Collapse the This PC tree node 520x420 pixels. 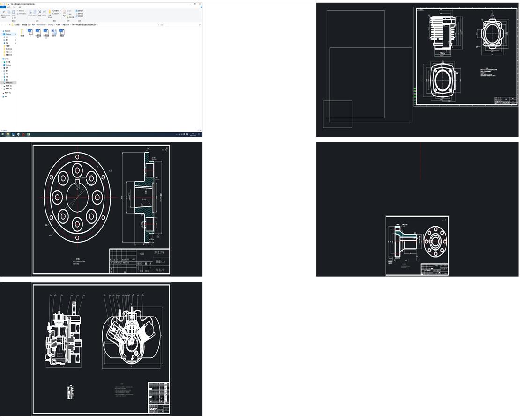click(x=2, y=59)
